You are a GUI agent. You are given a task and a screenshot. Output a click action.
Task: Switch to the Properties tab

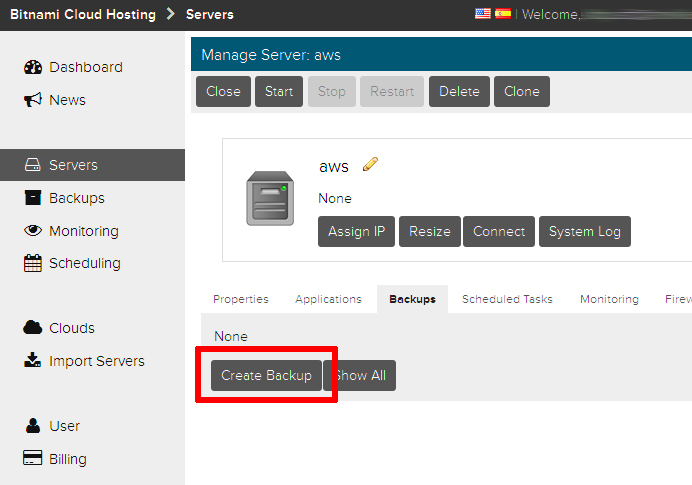241,299
